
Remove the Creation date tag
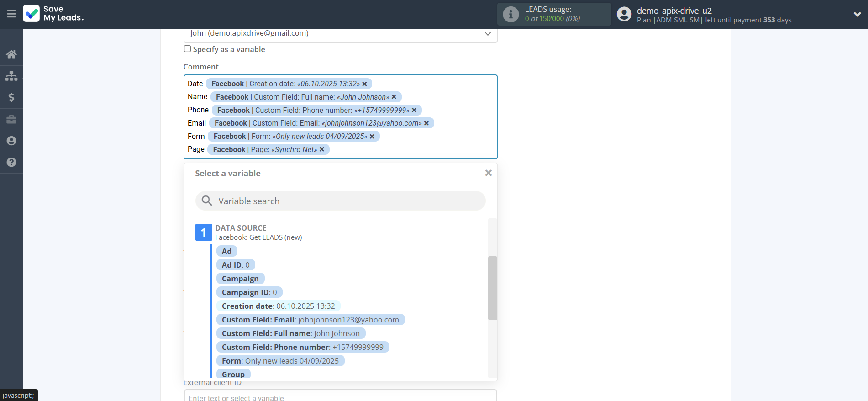click(x=364, y=84)
